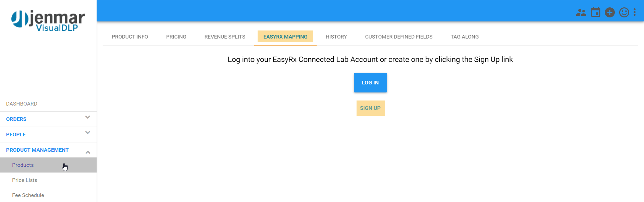Image resolution: width=644 pixels, height=202 pixels.
Task: Switch to the Pricing tab
Action: (x=176, y=37)
